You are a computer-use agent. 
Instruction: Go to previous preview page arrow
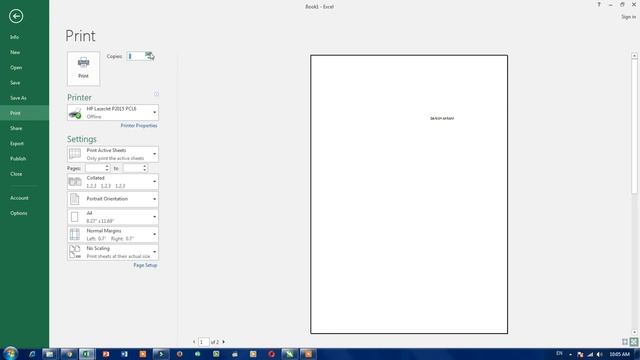point(194,342)
